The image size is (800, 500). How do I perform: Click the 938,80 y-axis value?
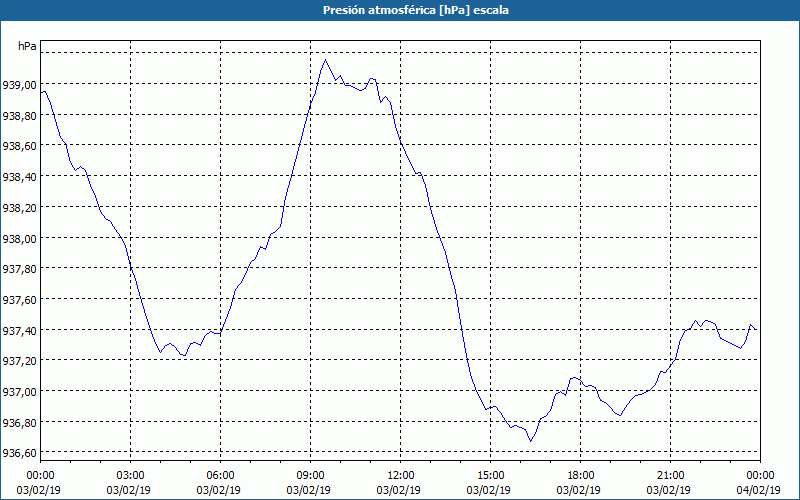tap(19, 116)
